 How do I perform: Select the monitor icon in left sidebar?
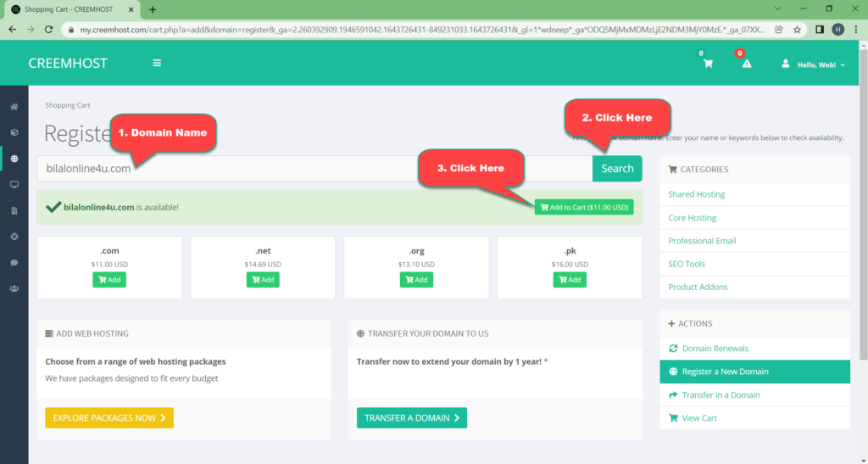click(x=14, y=184)
